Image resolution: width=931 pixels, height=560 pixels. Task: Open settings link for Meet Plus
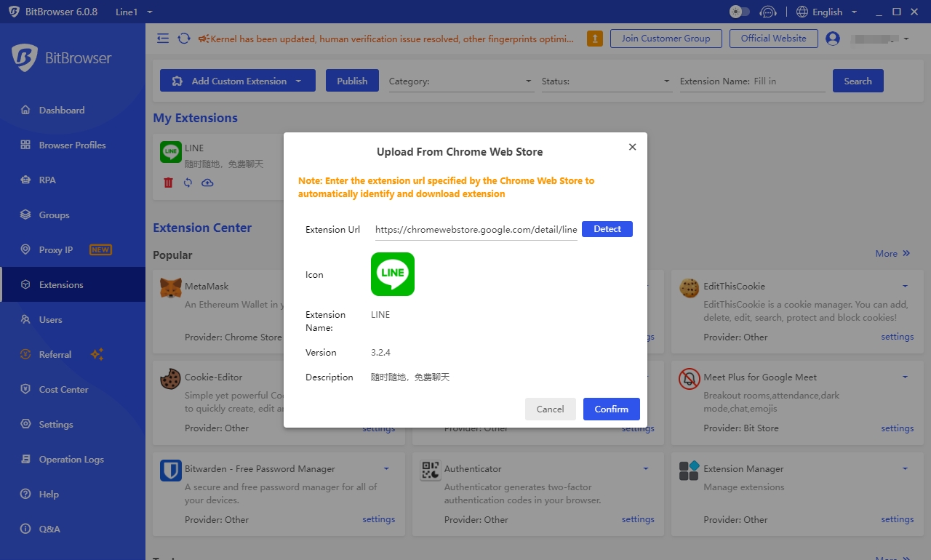(x=898, y=428)
